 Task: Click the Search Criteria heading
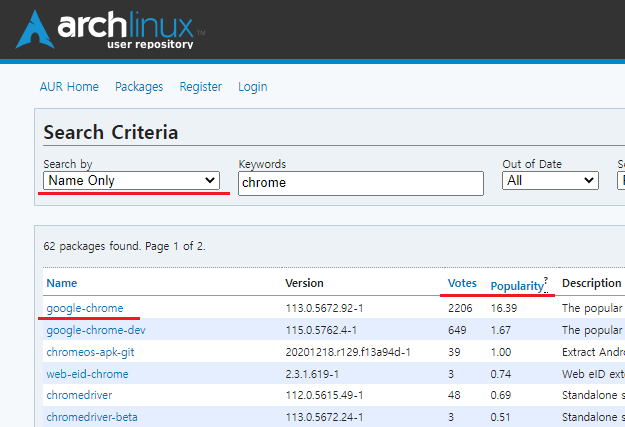110,132
